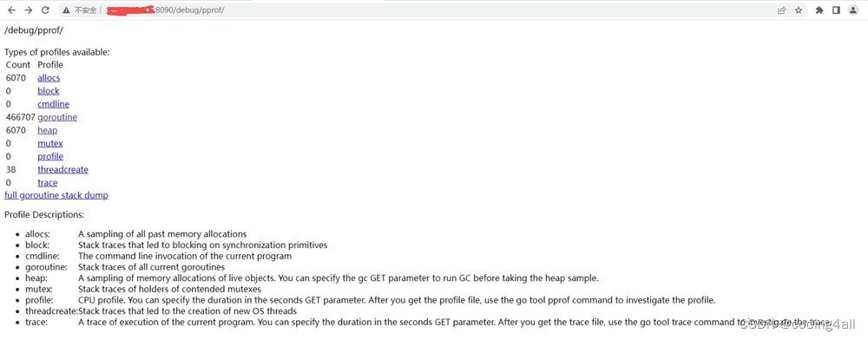Bookmark this page with the star
Image resolution: width=868 pixels, height=340 pixels.
pyautogui.click(x=799, y=10)
